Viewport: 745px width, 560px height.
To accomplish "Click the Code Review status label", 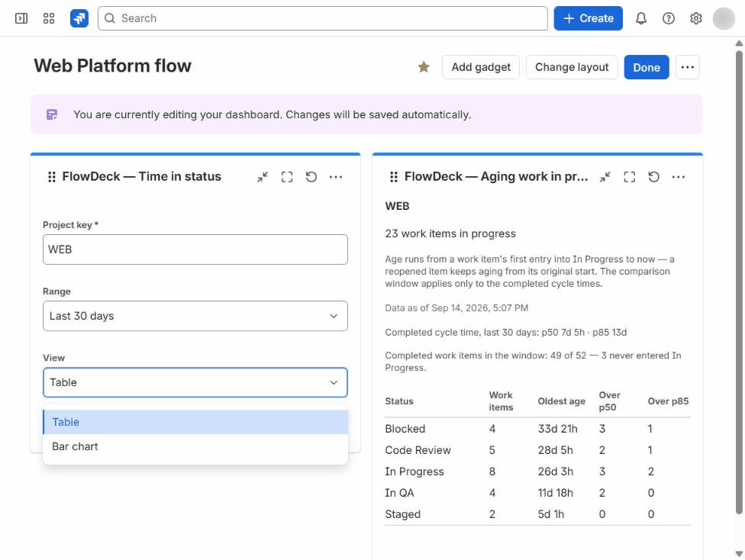I will click(418, 450).
